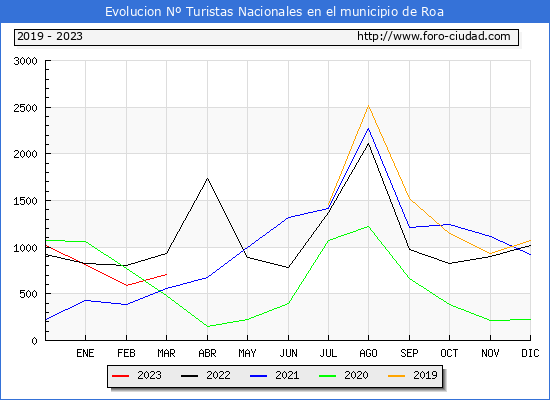The width and height of the screenshot is (550, 400).
Task: Click the red 2023 legend swatch
Action: (120, 376)
